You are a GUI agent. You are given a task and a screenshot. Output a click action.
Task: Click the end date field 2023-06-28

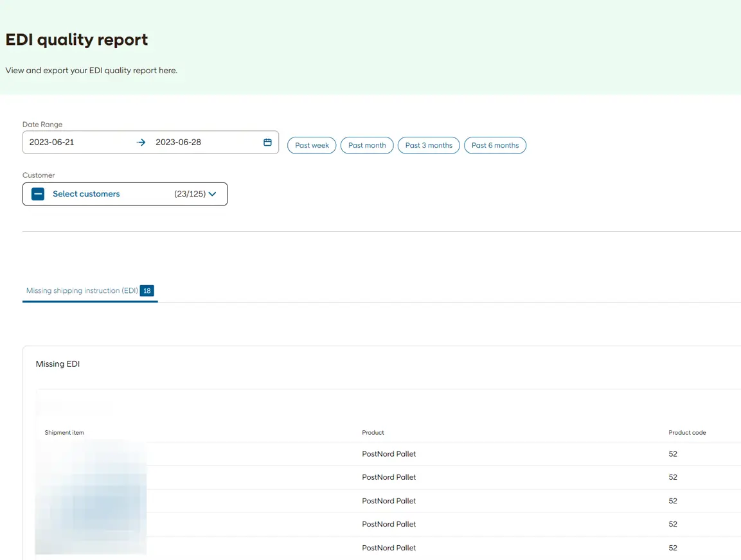coord(179,143)
